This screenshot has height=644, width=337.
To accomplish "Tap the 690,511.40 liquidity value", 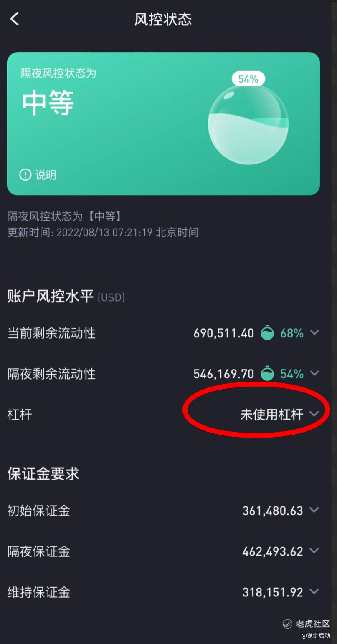I will click(x=224, y=333).
